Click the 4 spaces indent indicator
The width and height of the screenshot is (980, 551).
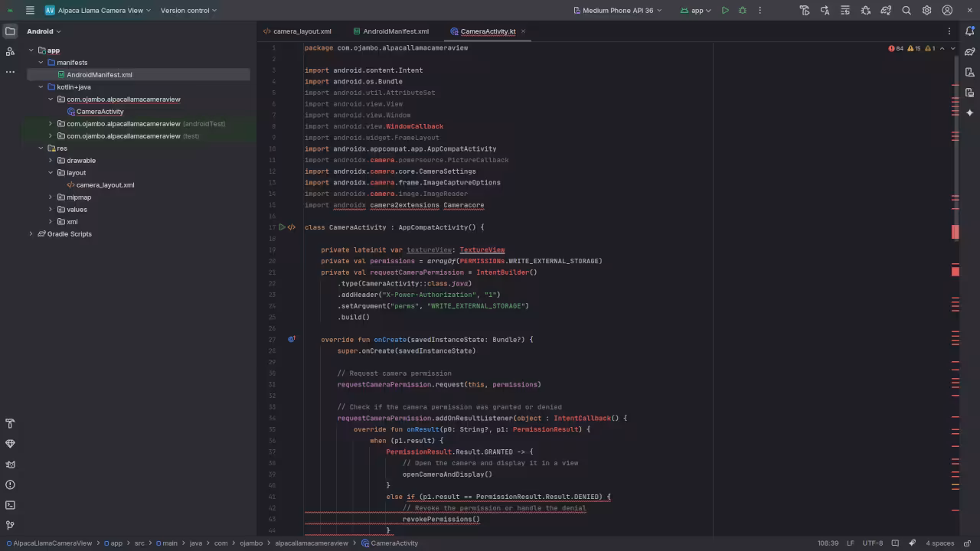pos(940,543)
